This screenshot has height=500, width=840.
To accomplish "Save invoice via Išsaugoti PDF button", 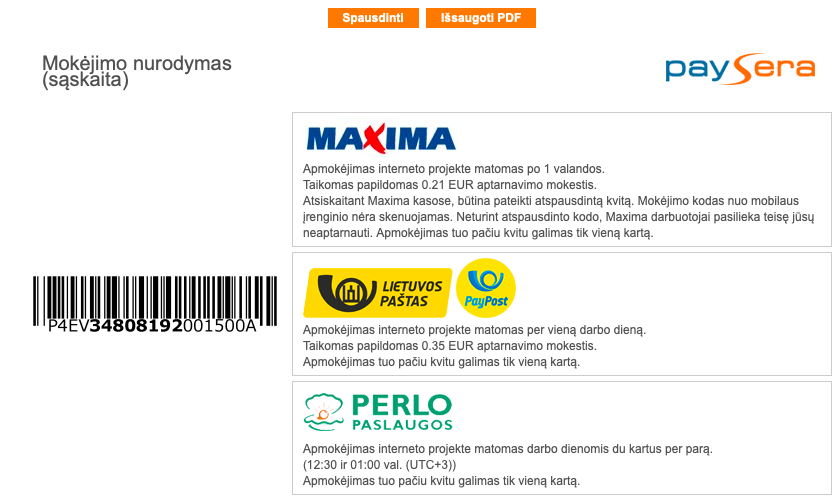I will tap(481, 18).
